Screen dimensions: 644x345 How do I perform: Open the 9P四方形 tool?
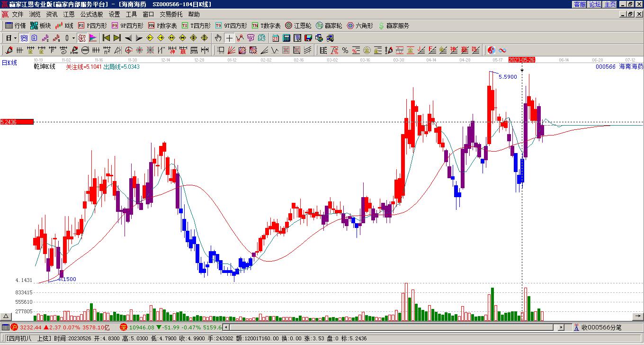click(x=127, y=26)
